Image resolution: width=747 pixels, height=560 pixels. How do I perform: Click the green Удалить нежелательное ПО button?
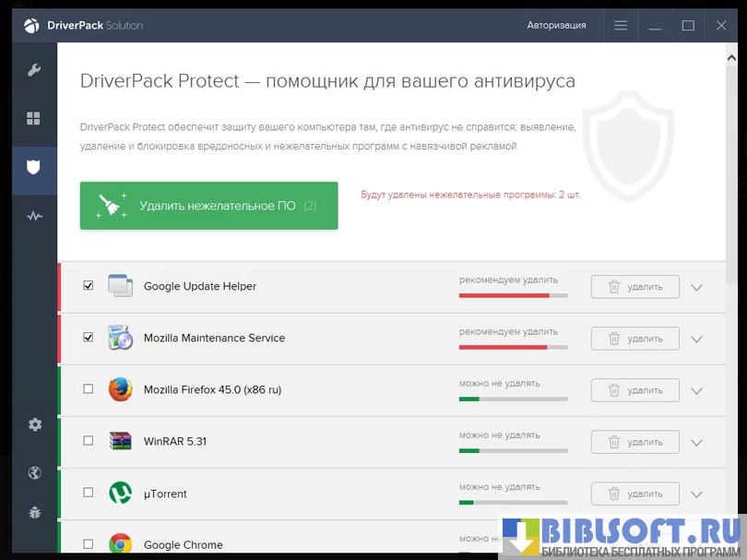(x=208, y=206)
